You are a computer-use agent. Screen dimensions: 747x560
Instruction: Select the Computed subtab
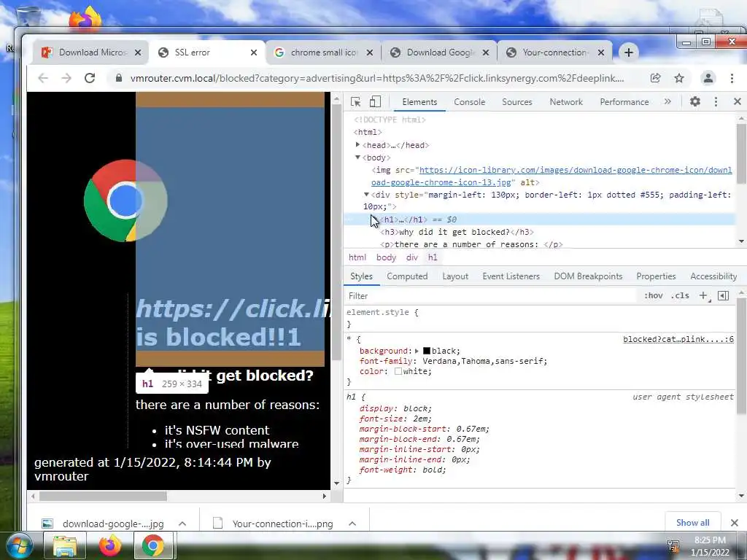(407, 276)
